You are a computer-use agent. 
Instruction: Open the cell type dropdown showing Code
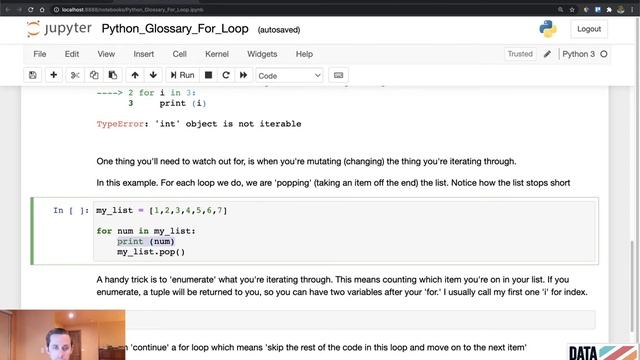click(x=289, y=76)
